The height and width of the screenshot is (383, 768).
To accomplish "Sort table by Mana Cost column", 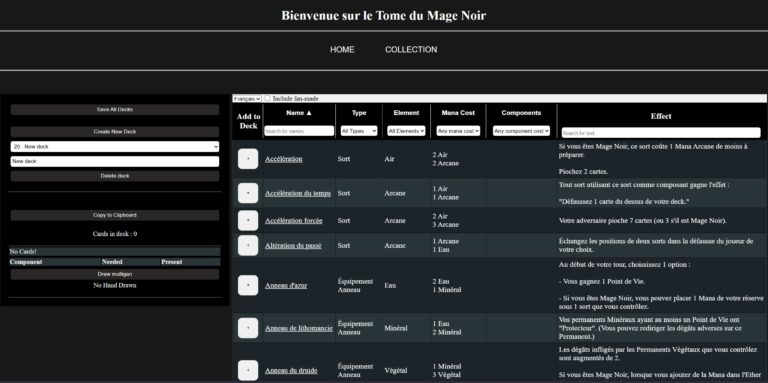I will (458, 113).
